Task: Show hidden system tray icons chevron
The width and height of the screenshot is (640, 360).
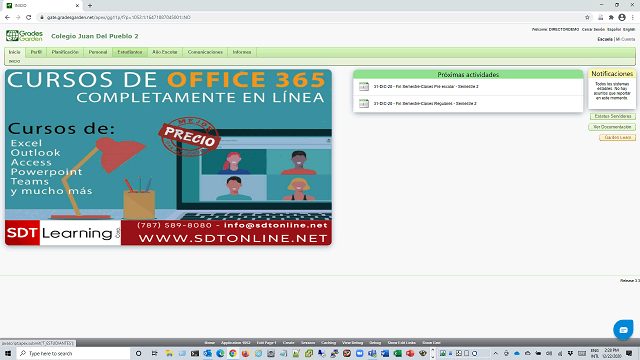Action: [x=496, y=353]
